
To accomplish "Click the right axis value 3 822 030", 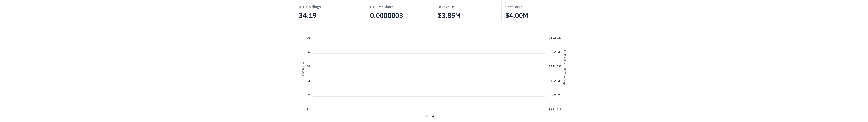I will [555, 81].
